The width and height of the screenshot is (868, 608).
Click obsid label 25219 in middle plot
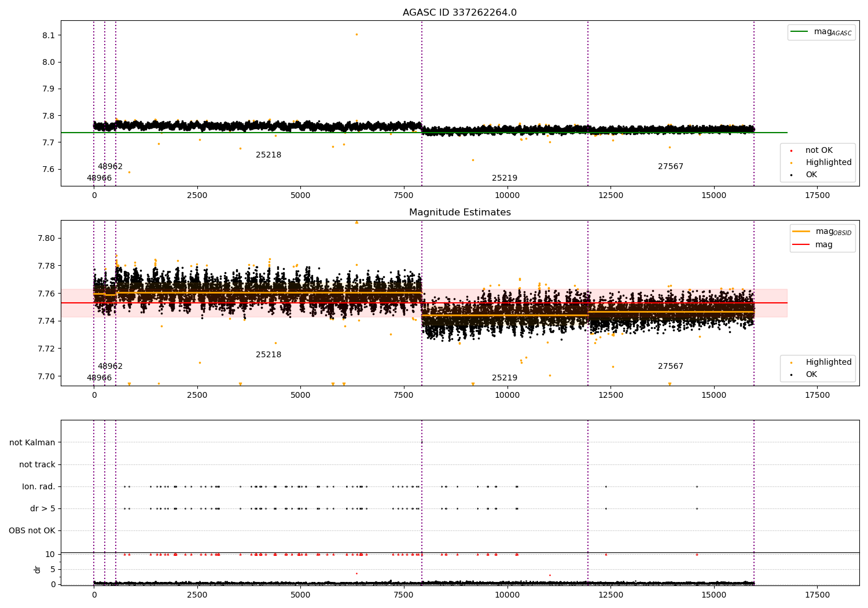point(505,378)
